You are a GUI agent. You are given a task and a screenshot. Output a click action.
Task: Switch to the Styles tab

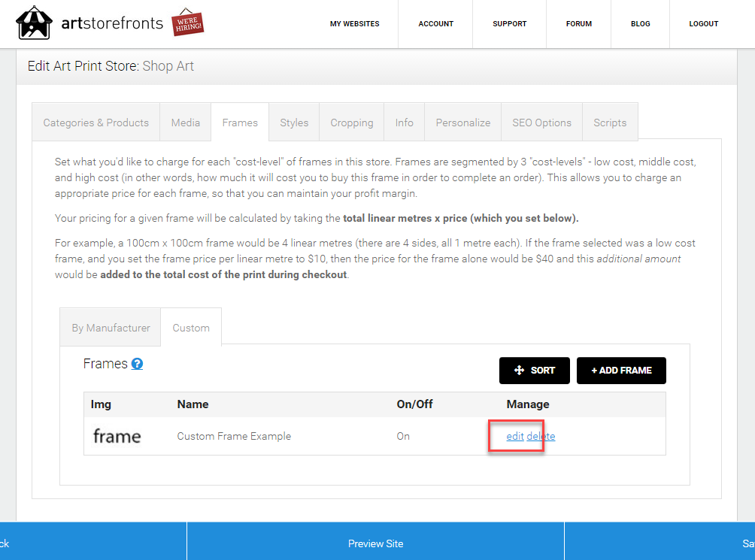(294, 123)
